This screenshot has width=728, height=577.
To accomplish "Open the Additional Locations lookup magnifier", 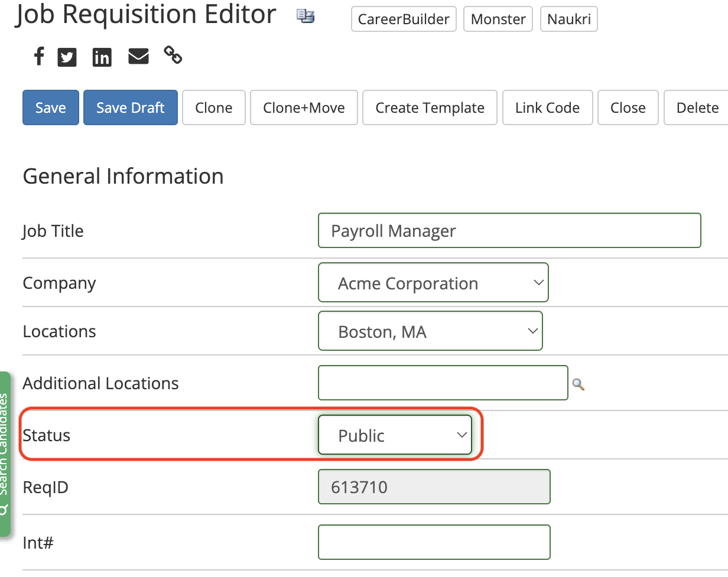I will click(x=578, y=384).
